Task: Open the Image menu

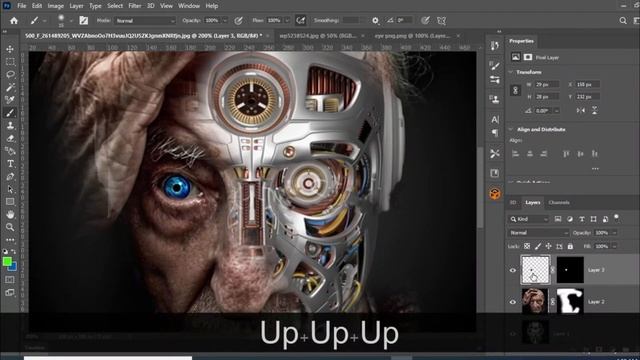Action: [56, 6]
